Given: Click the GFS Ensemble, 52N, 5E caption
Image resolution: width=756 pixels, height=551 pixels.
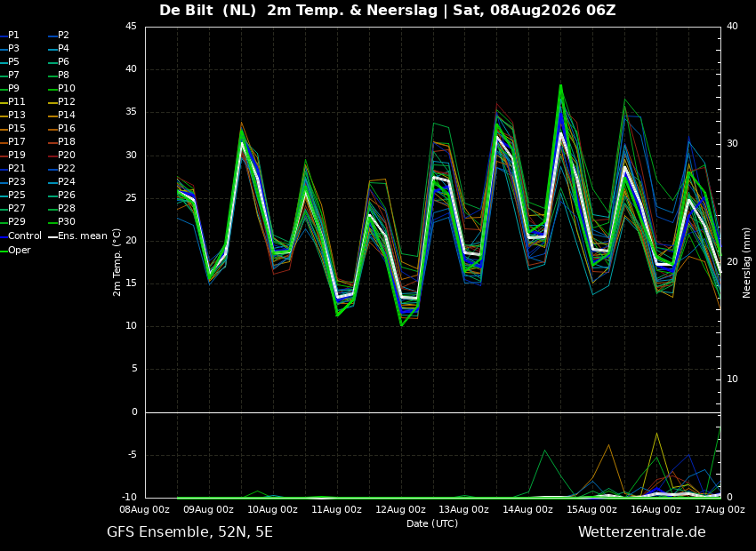Looking at the screenshot, I should tap(189, 532).
